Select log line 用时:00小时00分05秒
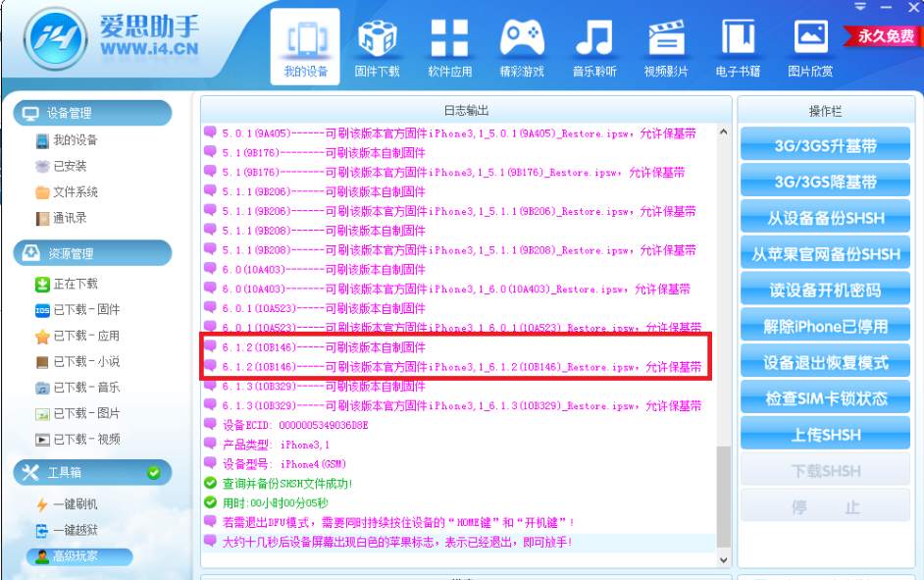Screen dimensions: 924x580 (276, 502)
